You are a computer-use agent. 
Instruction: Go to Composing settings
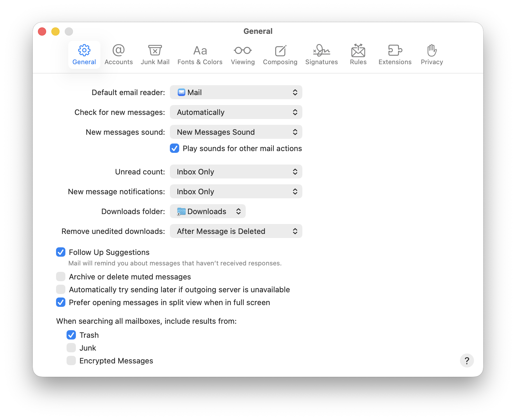pyautogui.click(x=280, y=55)
